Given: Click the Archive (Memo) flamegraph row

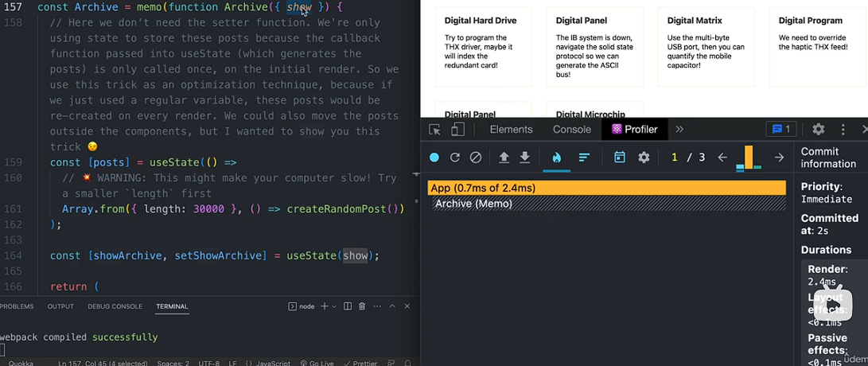Looking at the screenshot, I should (606, 204).
